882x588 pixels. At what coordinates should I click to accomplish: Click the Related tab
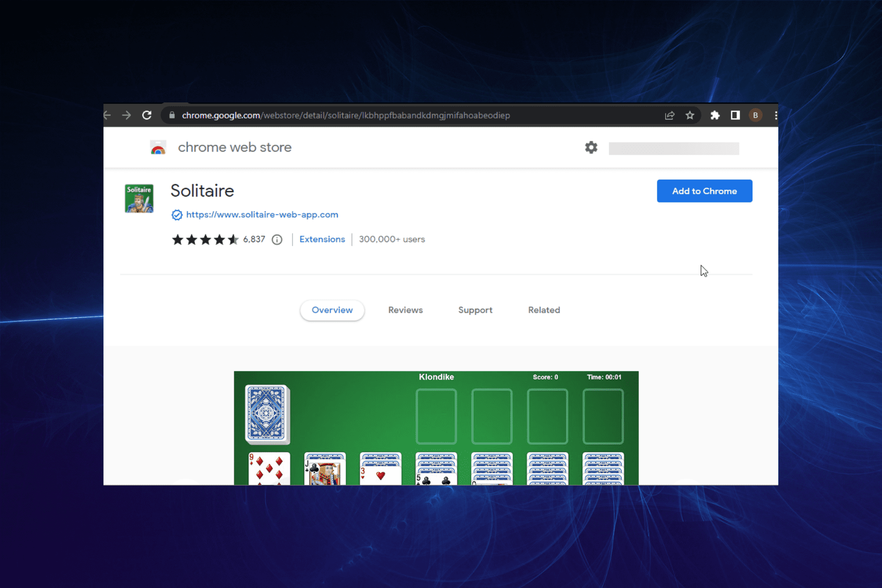[543, 309]
